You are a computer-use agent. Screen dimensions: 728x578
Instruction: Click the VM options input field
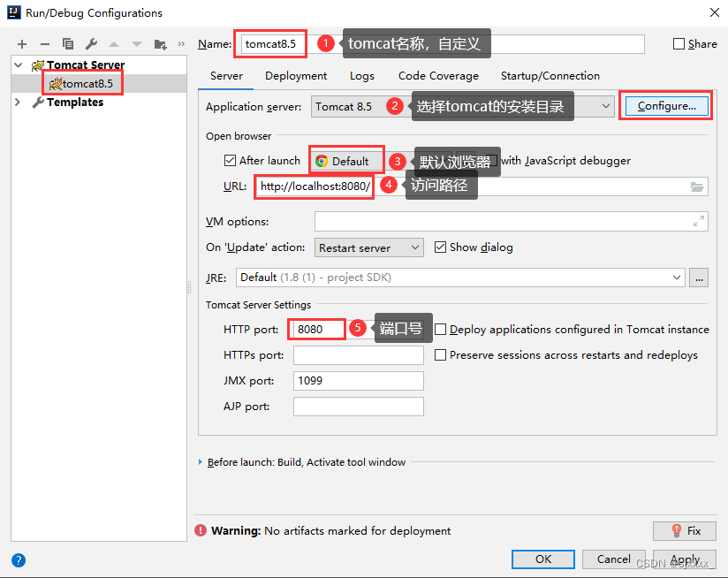512,222
